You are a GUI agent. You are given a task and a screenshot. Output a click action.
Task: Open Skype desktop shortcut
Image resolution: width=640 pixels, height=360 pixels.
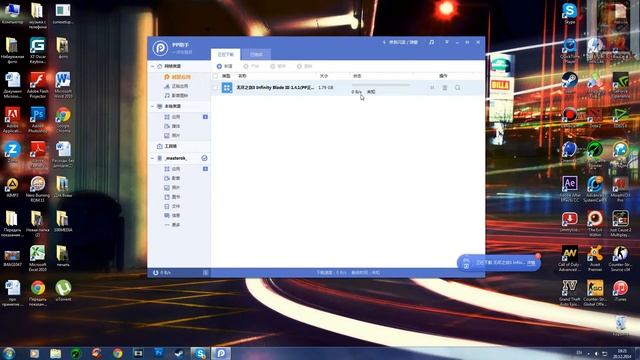pyautogui.click(x=569, y=13)
